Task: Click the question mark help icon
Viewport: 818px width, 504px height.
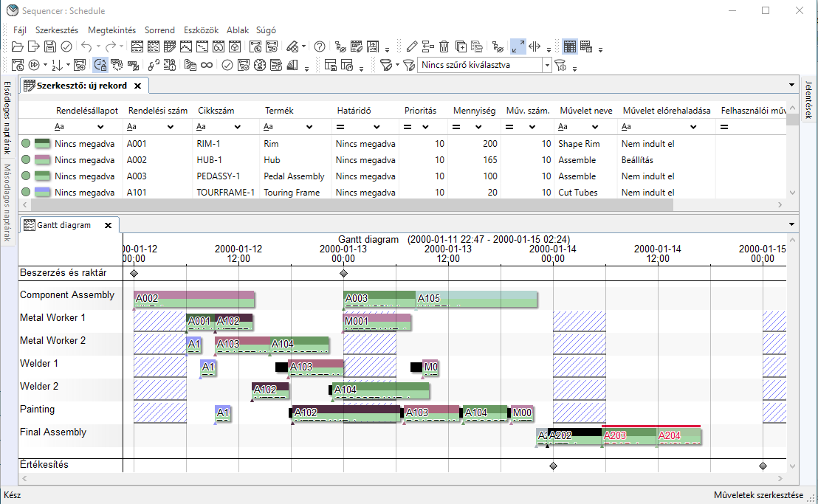Action: (320, 46)
